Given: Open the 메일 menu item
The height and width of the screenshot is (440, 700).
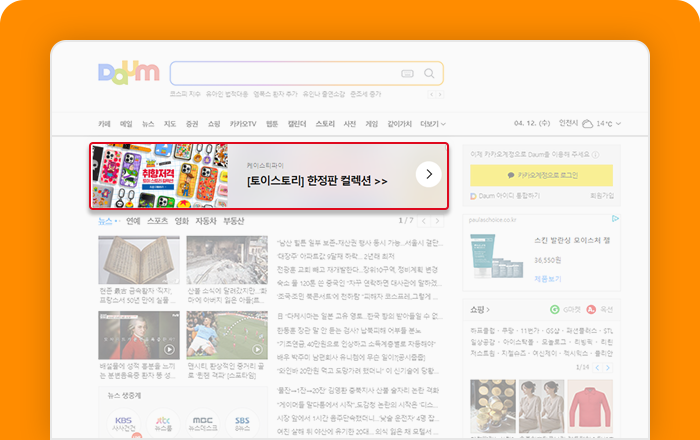Looking at the screenshot, I should click(126, 124).
